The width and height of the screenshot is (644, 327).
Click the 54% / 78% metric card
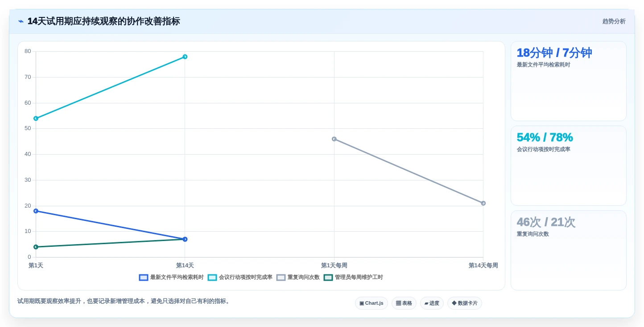click(x=569, y=166)
